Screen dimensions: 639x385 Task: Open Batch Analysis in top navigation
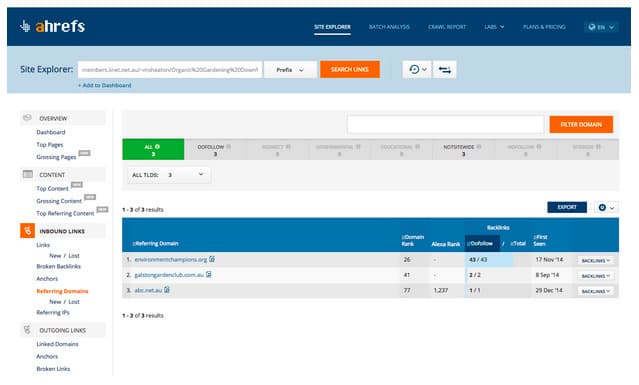[x=389, y=27]
